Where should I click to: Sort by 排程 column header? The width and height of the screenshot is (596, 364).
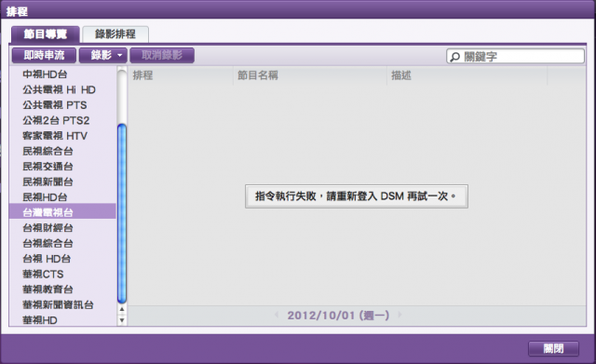click(180, 75)
